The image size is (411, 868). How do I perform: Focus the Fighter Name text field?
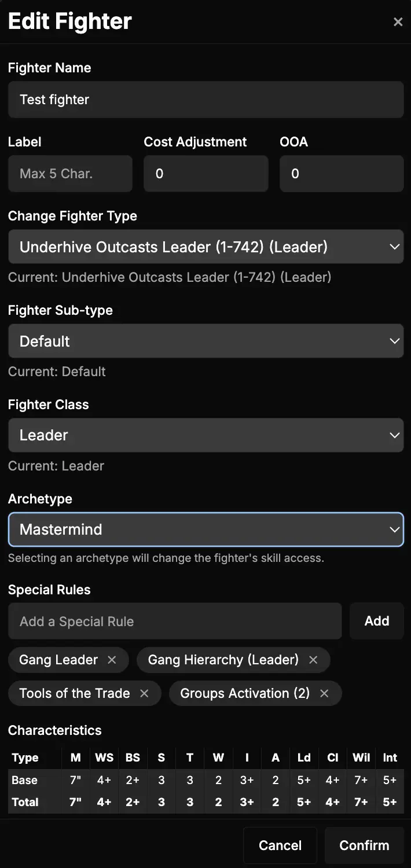tap(205, 100)
